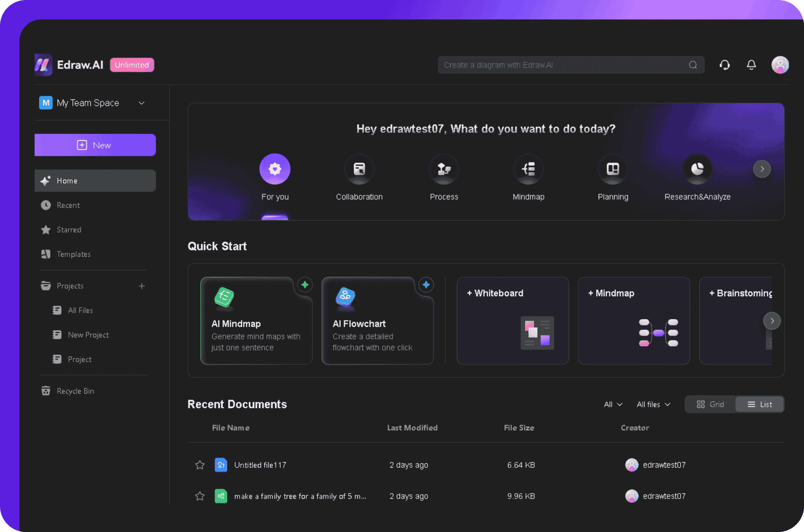The image size is (804, 532).
Task: Open user profile avatar at top right
Action: (x=780, y=65)
